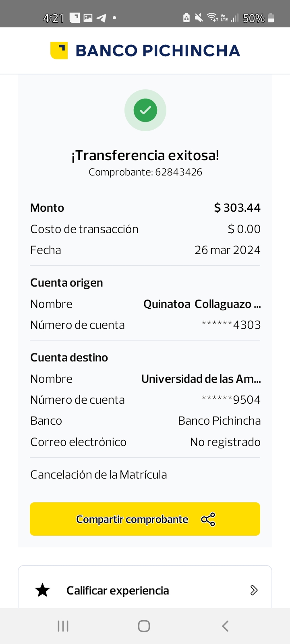Tap the battery indicator in status bar
Screen dimensions: 290x644
click(x=271, y=18)
